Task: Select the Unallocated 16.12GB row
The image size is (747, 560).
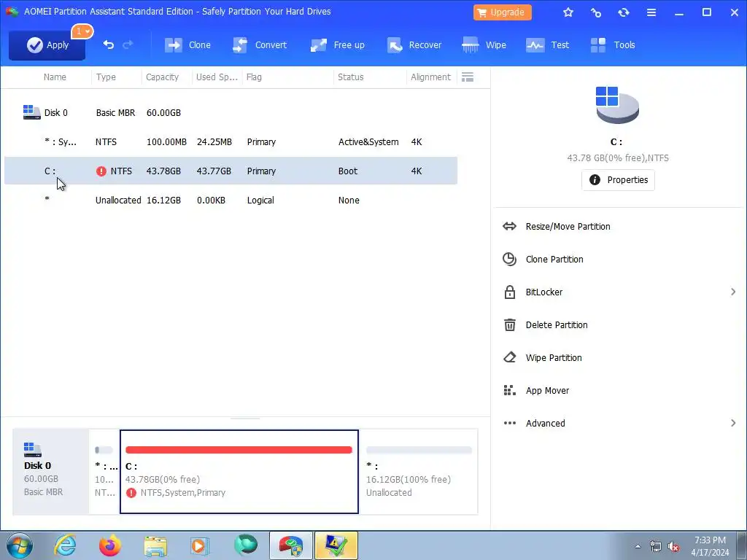Action: click(231, 200)
